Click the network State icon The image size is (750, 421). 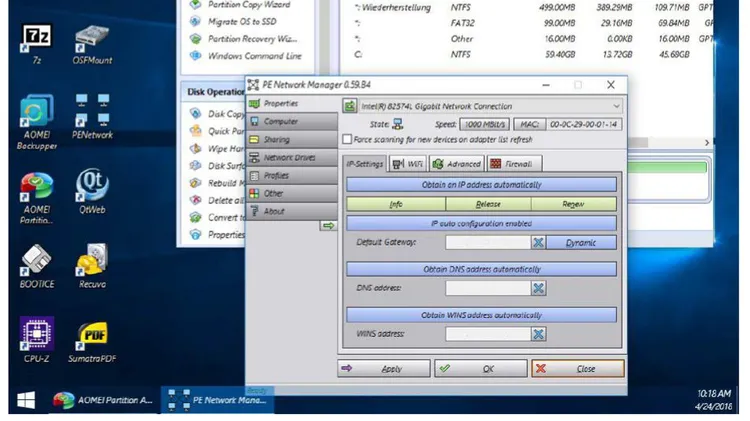[397, 124]
